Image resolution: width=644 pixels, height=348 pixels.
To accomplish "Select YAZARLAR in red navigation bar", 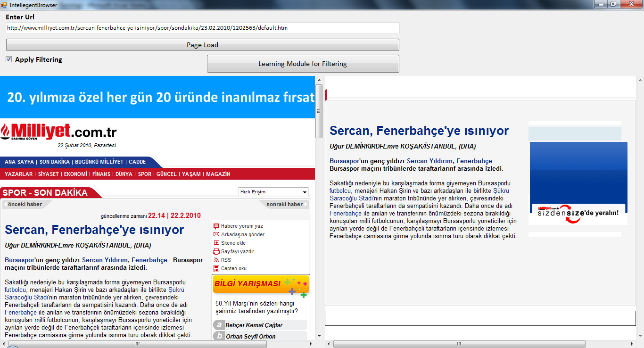I will pyautogui.click(x=19, y=174).
